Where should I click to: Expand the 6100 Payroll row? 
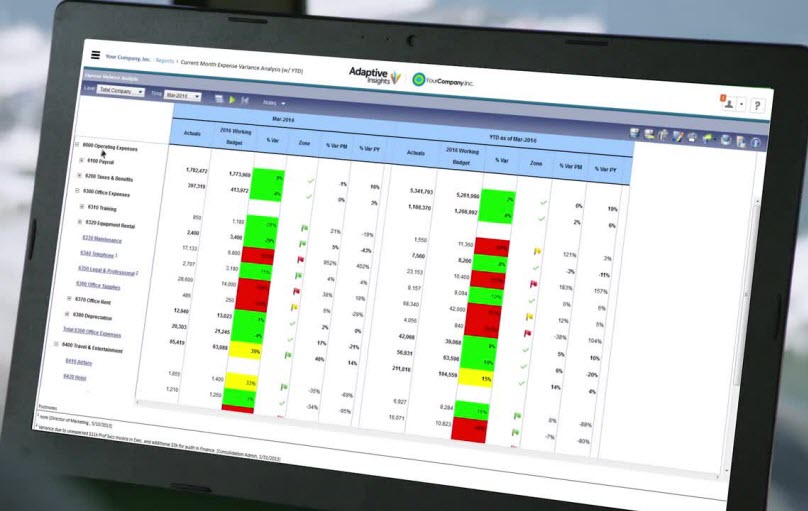coord(79,159)
